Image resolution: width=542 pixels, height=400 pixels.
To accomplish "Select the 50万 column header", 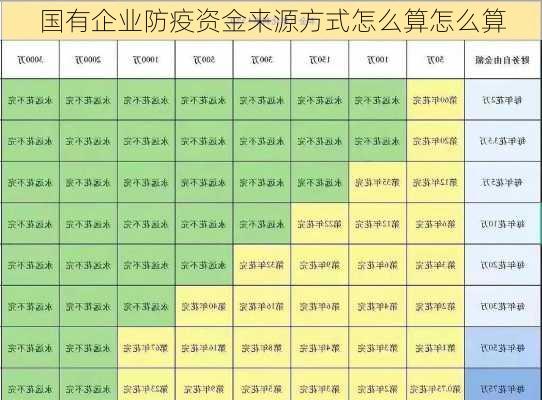I will pos(436,59).
